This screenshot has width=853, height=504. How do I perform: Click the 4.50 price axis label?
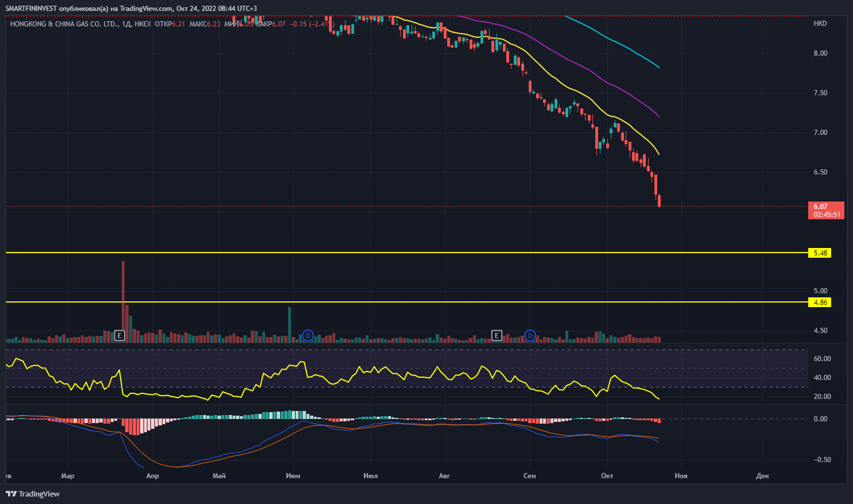click(x=820, y=331)
